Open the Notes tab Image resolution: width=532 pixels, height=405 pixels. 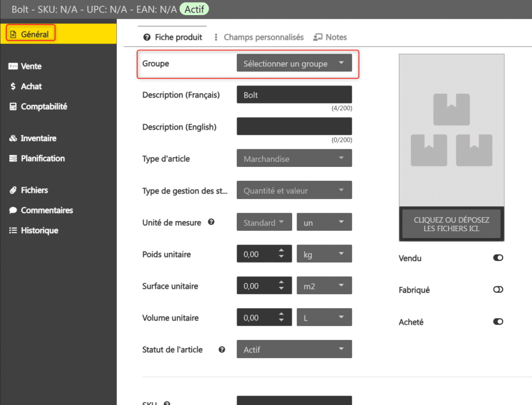click(330, 37)
